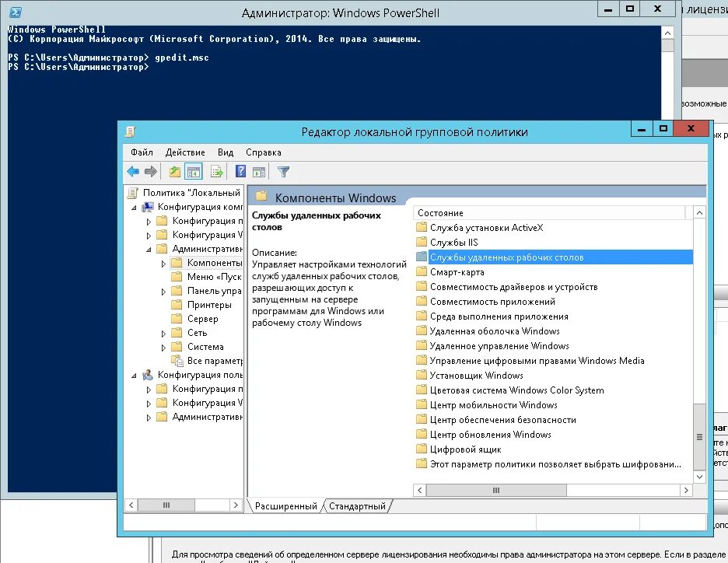Image resolution: width=728 pixels, height=563 pixels.
Task: Select 'Среда выполнения приложения' item
Action: 499,316
